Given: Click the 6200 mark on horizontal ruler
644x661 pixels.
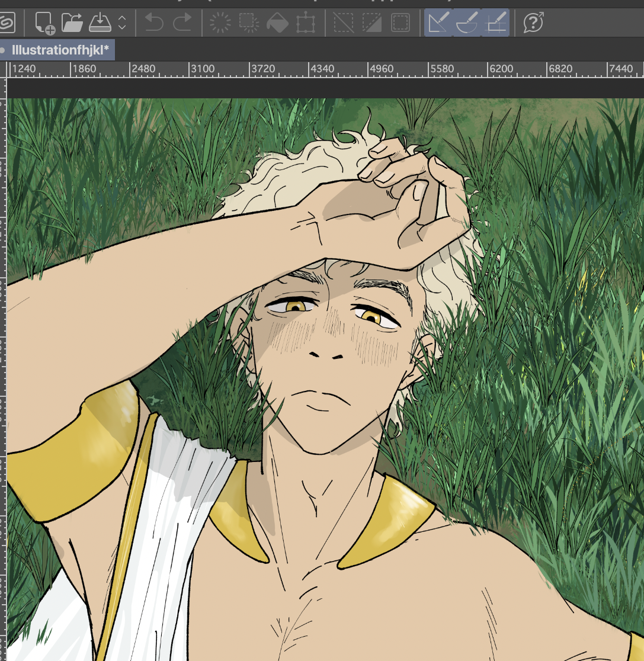Looking at the screenshot, I should click(x=501, y=69).
